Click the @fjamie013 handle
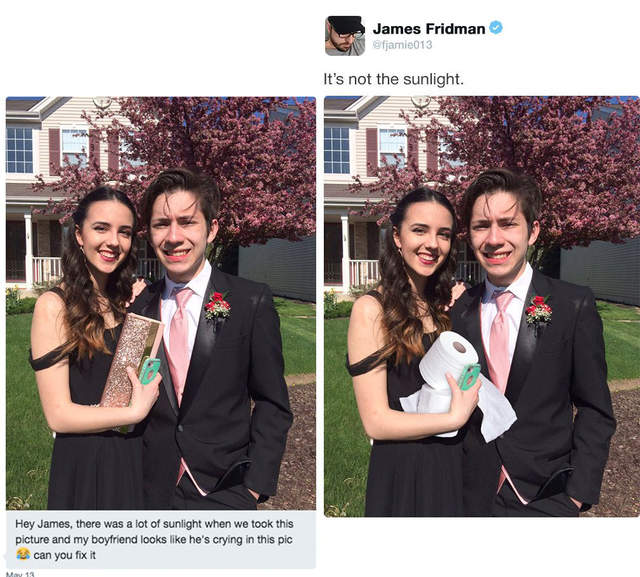Viewport: 640px width, 577px height. [402, 45]
